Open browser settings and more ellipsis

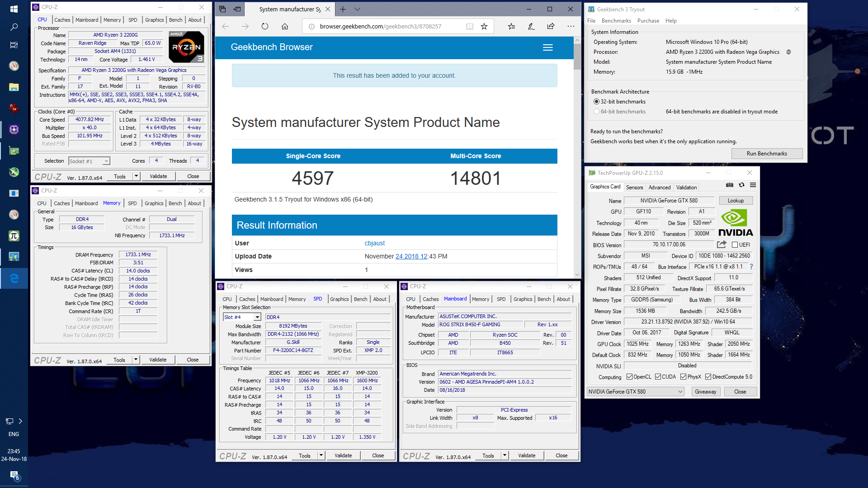click(x=571, y=27)
